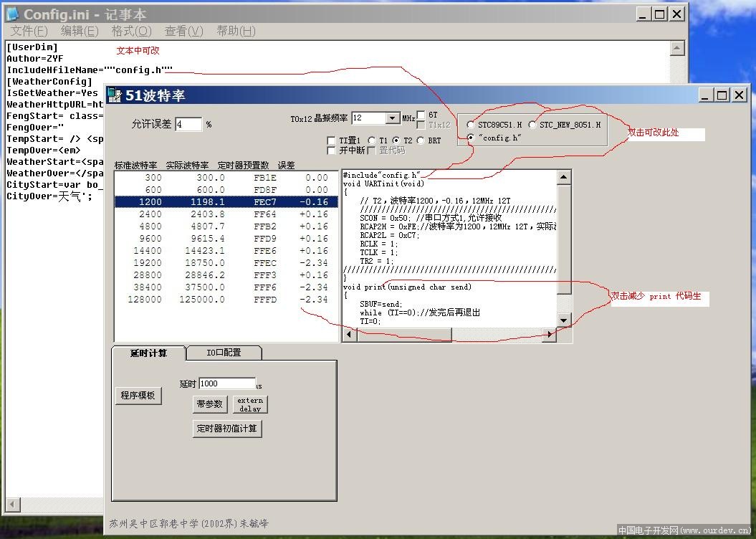Viewport: 756px width, 539px height.
Task: Click the 实际波特率 column header
Action: pos(187,166)
